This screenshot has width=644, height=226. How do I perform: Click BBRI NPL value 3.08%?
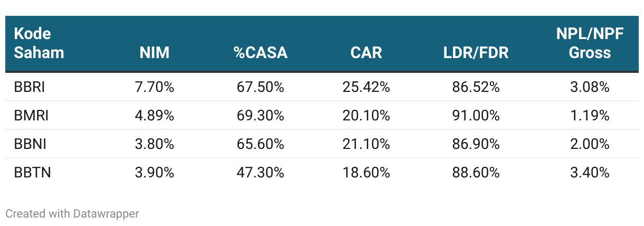pyautogui.click(x=590, y=87)
